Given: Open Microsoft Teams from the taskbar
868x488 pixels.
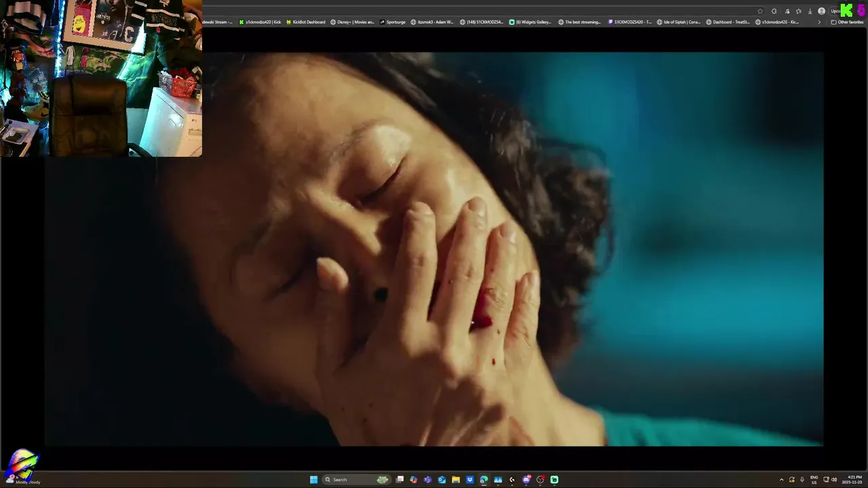Looking at the screenshot, I should pos(427,479).
